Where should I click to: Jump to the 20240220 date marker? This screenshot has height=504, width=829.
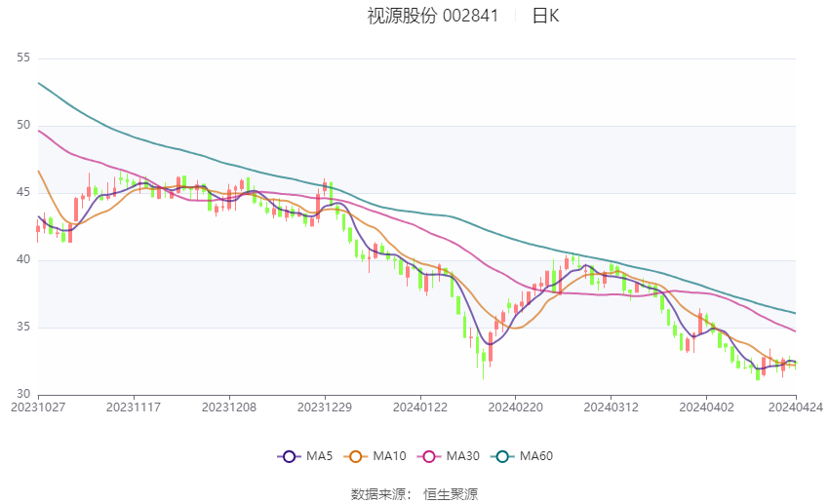[515, 407]
